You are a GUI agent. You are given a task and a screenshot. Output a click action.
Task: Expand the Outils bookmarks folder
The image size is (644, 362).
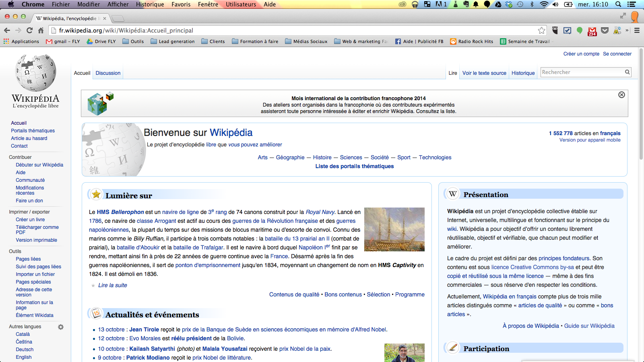point(133,41)
